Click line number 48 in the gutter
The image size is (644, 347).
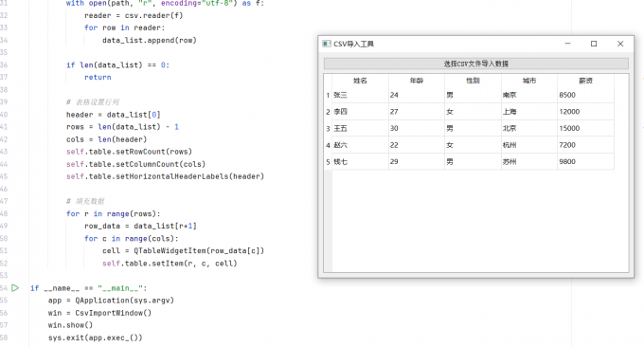(x=4, y=213)
